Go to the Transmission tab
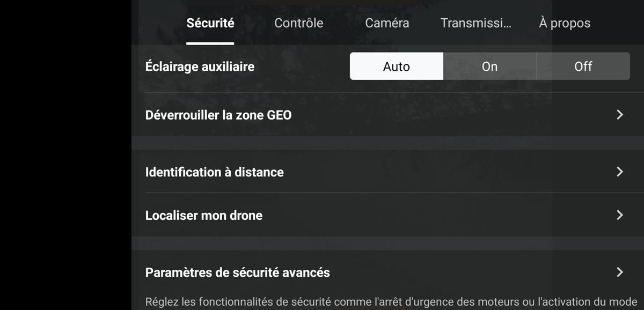This screenshot has width=644, height=310. 475,23
